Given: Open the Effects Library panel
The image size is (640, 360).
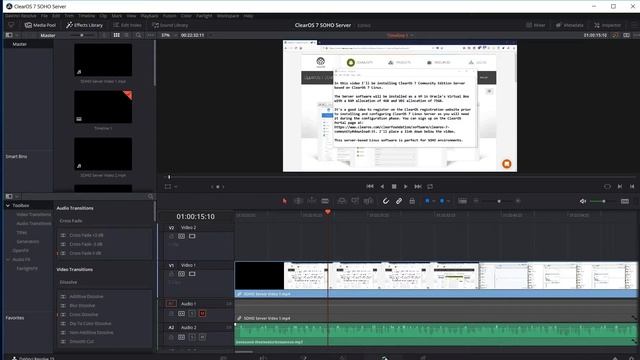Looking at the screenshot, I should (x=84, y=25).
